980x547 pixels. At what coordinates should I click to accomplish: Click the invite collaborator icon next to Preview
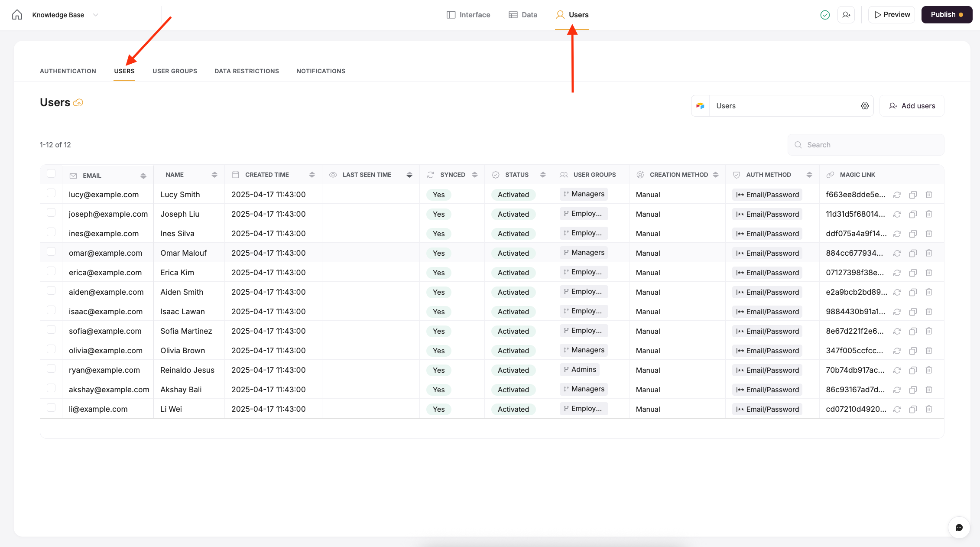[846, 15]
